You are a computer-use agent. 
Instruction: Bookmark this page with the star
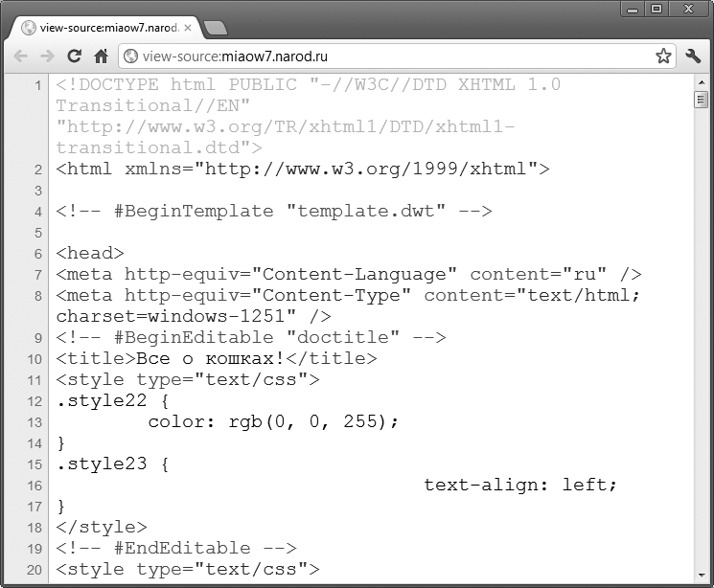[x=663, y=56]
